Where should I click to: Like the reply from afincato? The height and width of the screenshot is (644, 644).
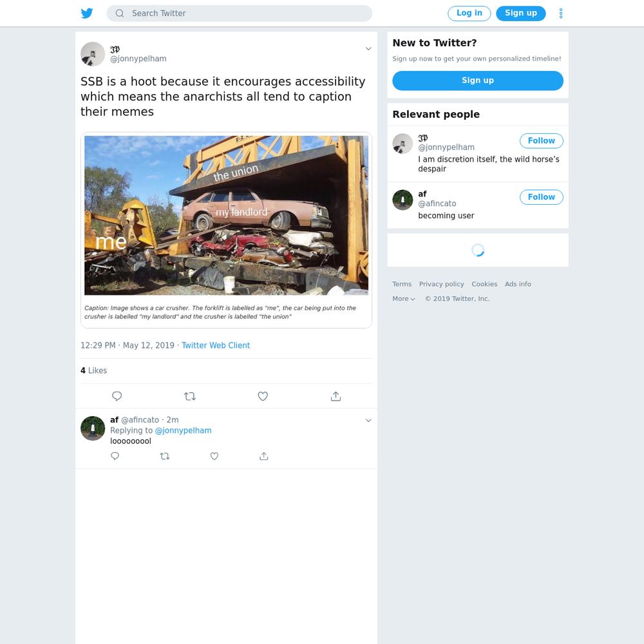click(214, 457)
